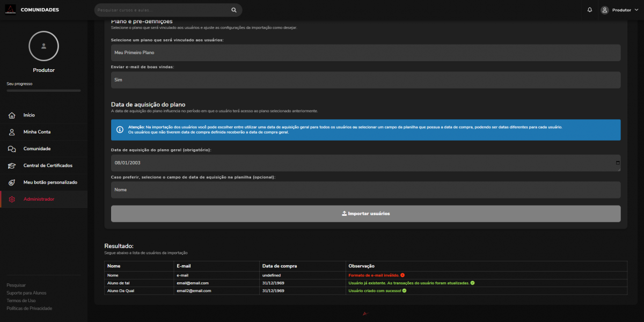Open the spreadsheet date field dropdown 'Nome'

(365, 189)
